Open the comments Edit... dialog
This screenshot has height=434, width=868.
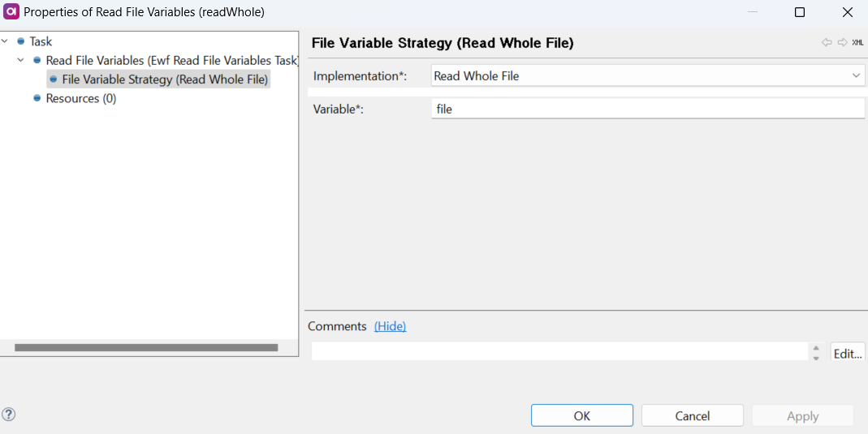(x=847, y=353)
